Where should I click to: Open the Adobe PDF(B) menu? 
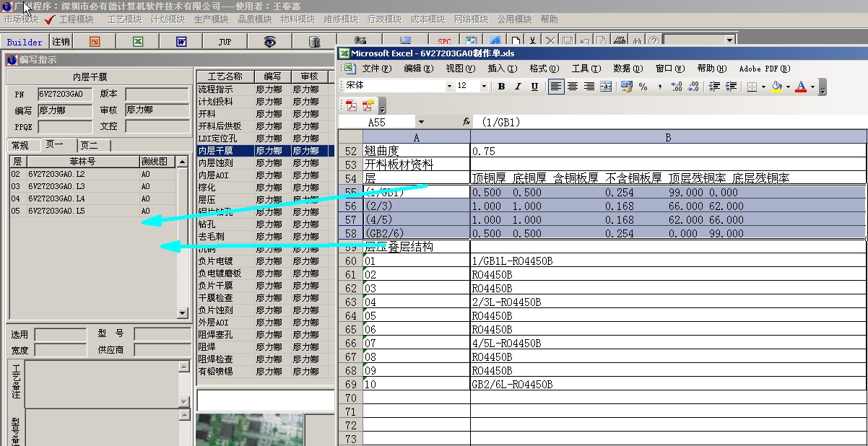[764, 69]
